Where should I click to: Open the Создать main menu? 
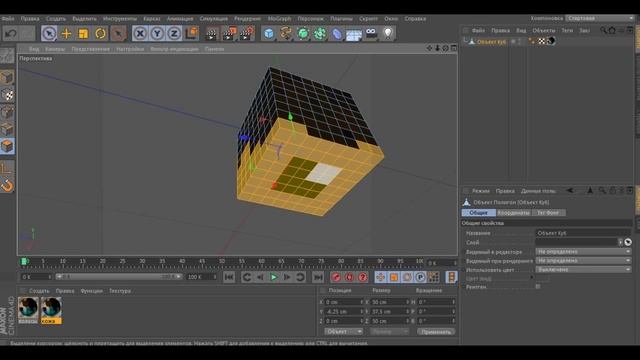pyautogui.click(x=56, y=19)
